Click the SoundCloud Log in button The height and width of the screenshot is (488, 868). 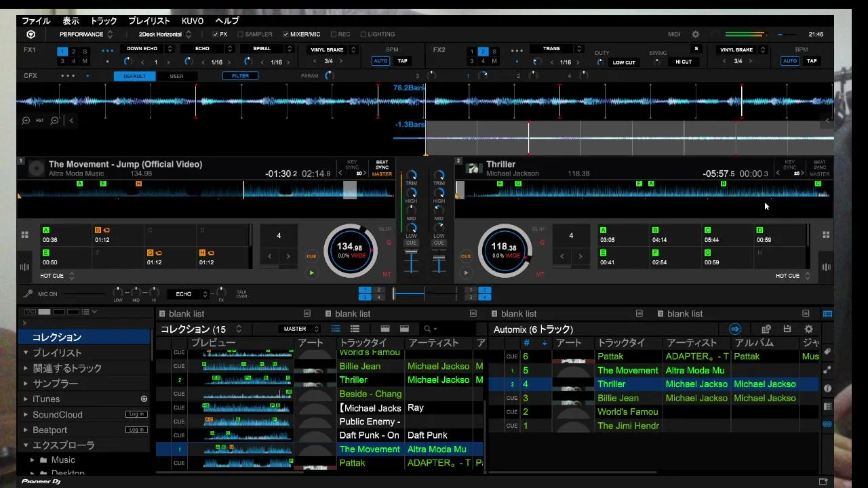click(136, 414)
